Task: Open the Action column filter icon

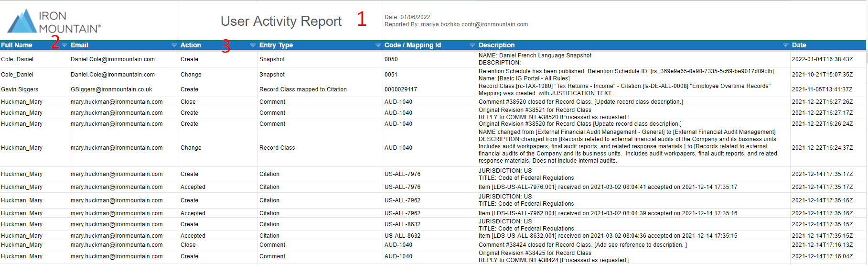Action: tap(253, 45)
